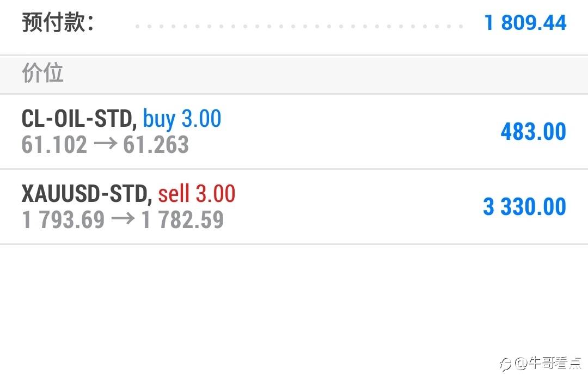Image resolution: width=588 pixels, height=387 pixels.
Task: Click the oil open price 61.102
Action: (54, 145)
